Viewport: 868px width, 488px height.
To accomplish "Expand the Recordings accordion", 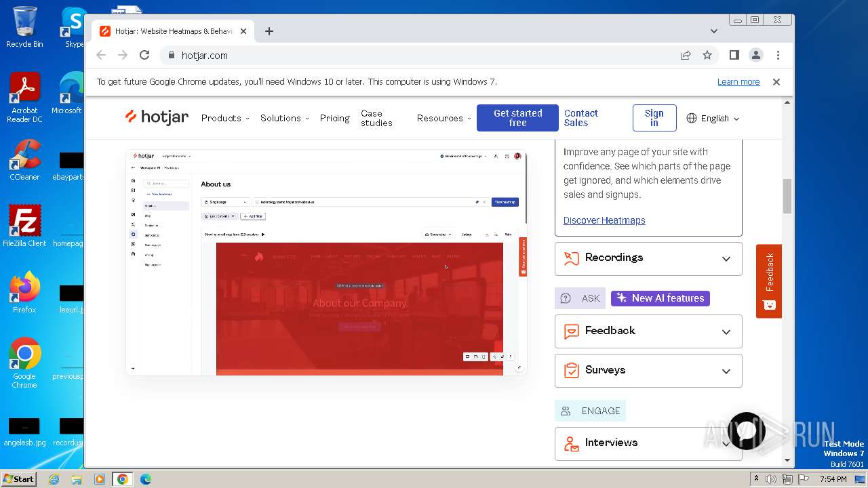I will point(648,258).
